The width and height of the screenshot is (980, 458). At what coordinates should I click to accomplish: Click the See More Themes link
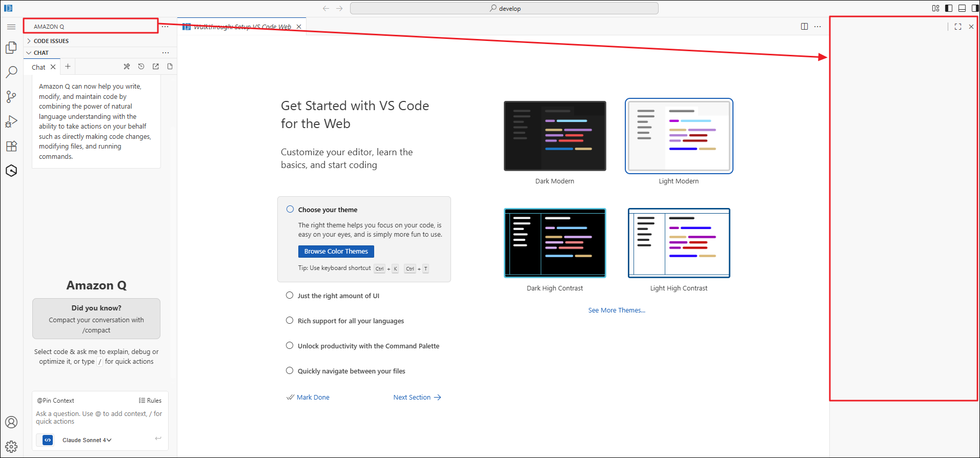617,310
